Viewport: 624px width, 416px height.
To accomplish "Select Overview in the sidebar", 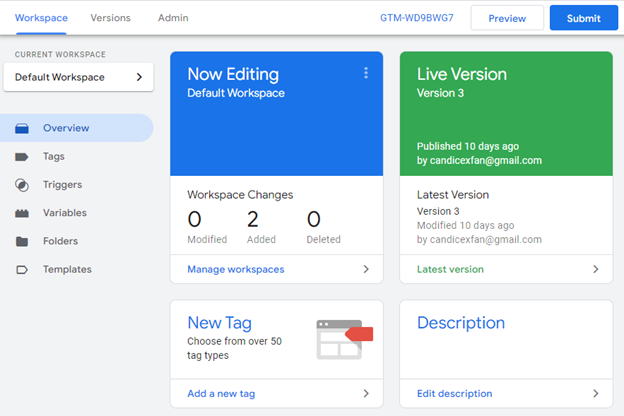I will [x=76, y=128].
